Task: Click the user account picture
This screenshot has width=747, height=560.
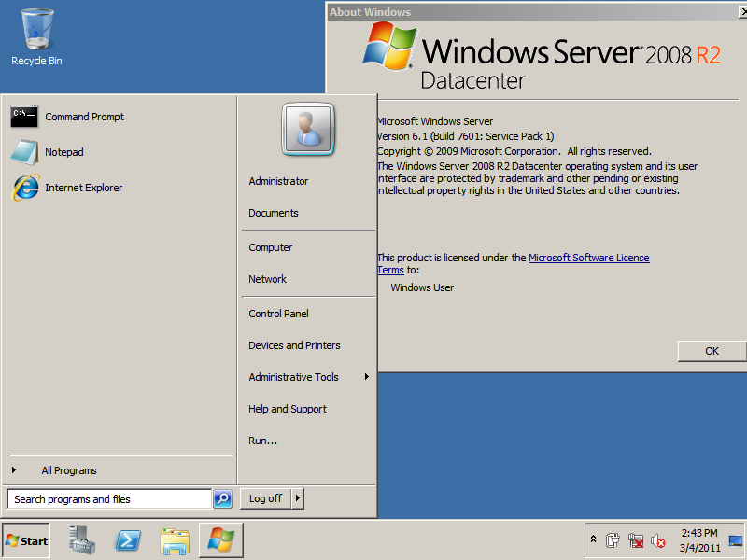Action: pos(308,131)
